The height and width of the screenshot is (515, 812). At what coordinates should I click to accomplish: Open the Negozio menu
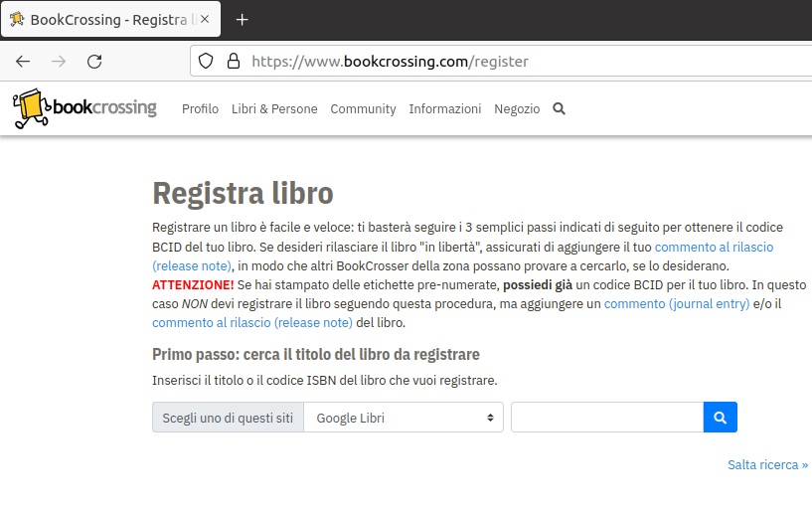(517, 109)
